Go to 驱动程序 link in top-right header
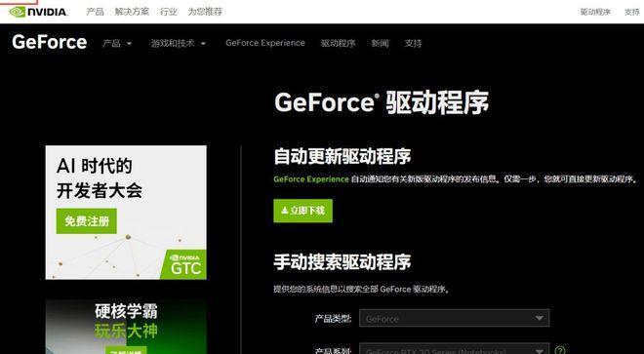 coord(595,13)
